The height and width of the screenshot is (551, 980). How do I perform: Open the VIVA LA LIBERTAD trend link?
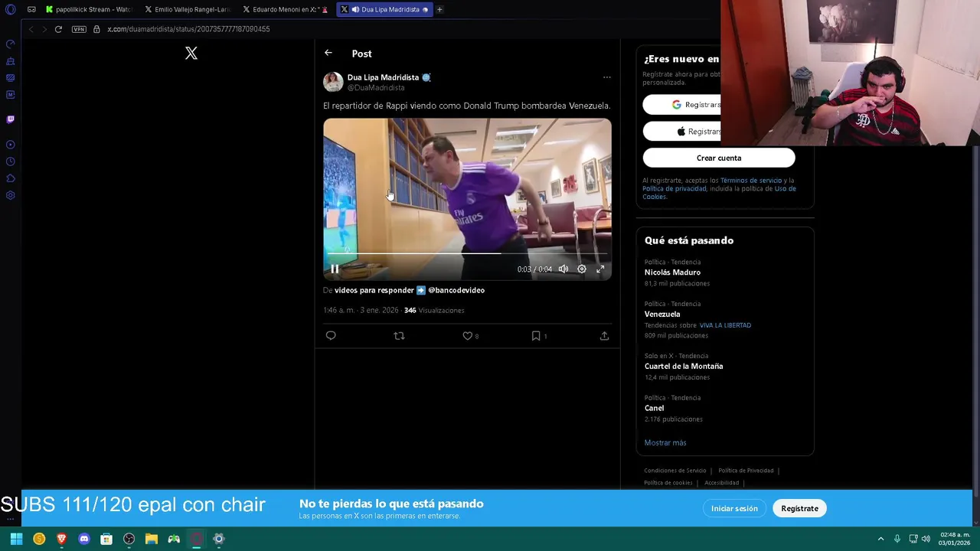(725, 325)
